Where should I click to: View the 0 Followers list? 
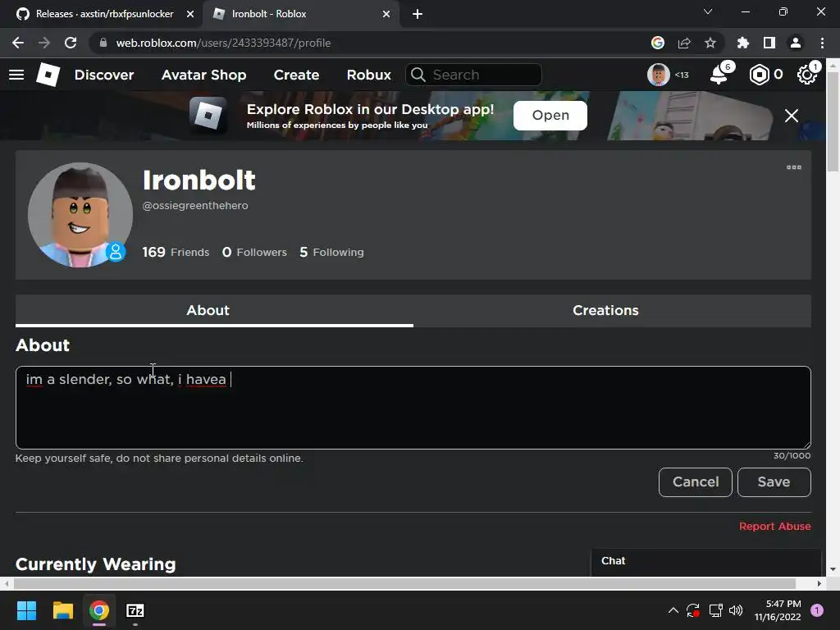pos(254,253)
